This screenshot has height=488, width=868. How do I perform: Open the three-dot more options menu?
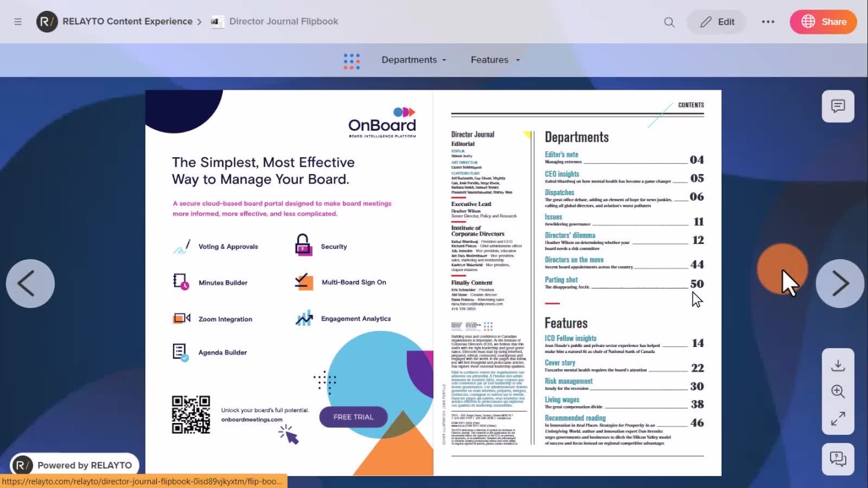tap(768, 22)
